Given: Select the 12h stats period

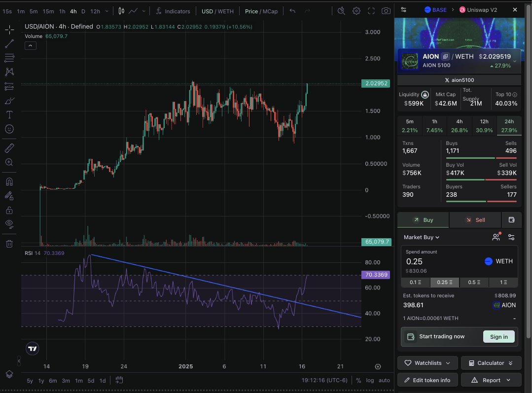Looking at the screenshot, I should pyautogui.click(x=484, y=126).
